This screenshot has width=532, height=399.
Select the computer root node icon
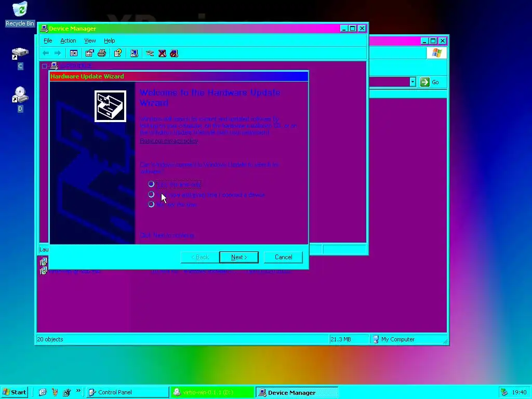[54, 66]
